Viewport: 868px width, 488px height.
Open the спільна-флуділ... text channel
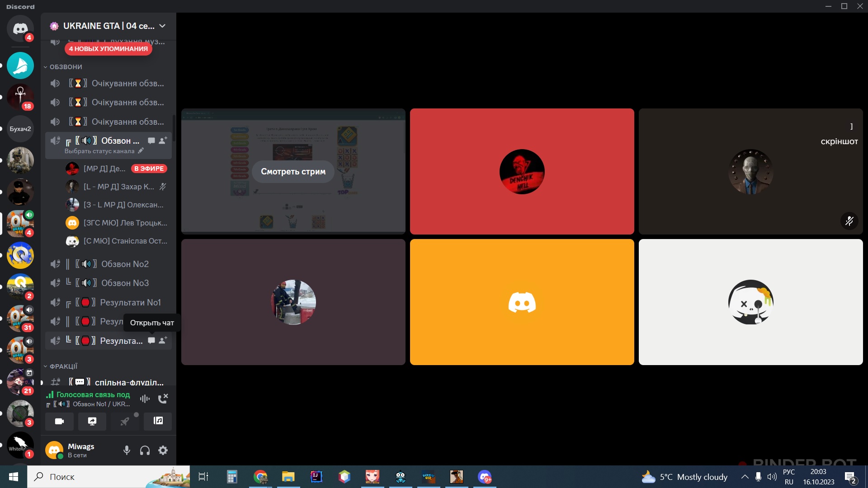pyautogui.click(x=108, y=382)
